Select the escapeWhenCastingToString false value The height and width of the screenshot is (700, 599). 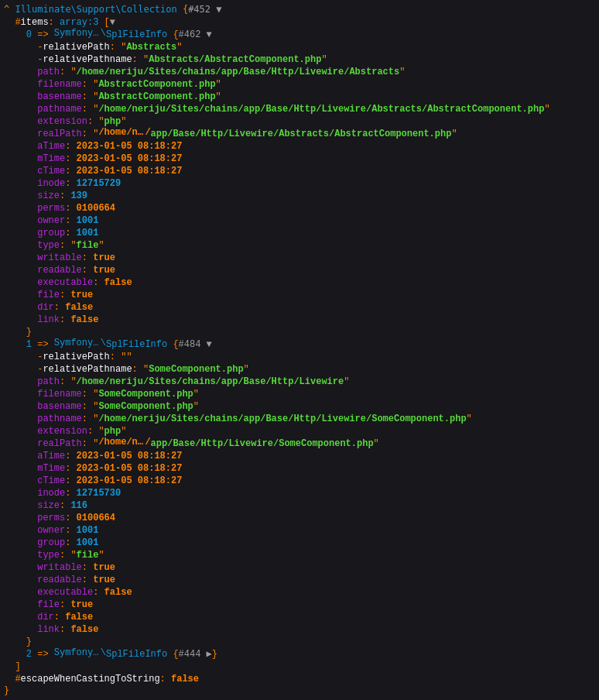click(x=184, y=679)
